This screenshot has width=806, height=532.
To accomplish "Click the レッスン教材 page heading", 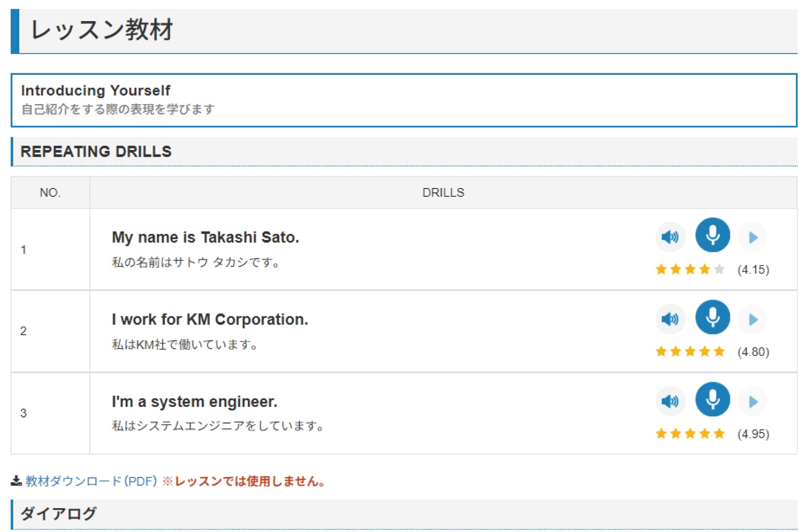I will pos(102,30).
